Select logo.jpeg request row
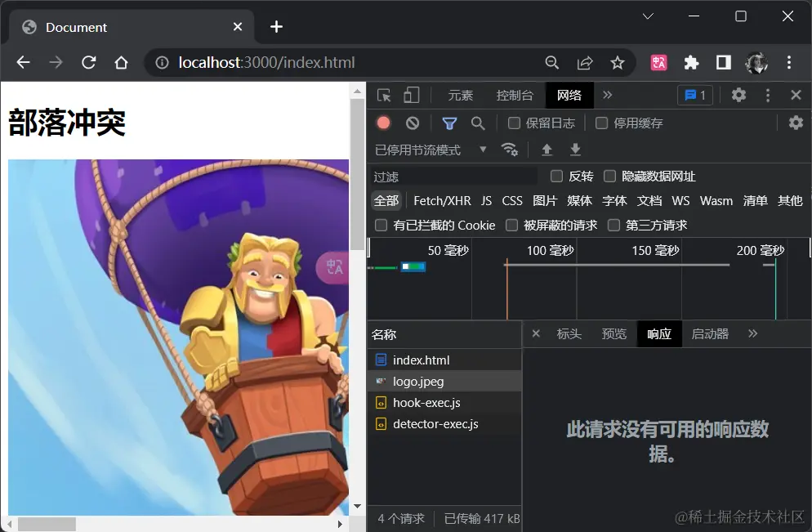 point(444,382)
